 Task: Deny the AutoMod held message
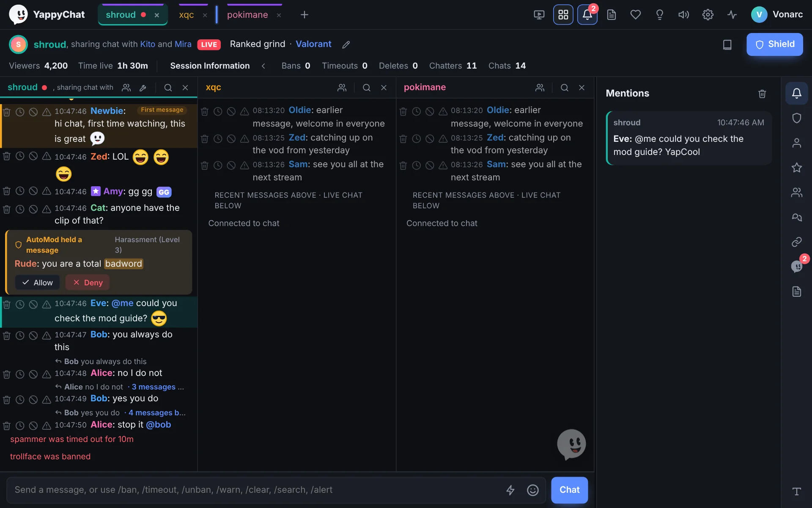[x=88, y=282]
